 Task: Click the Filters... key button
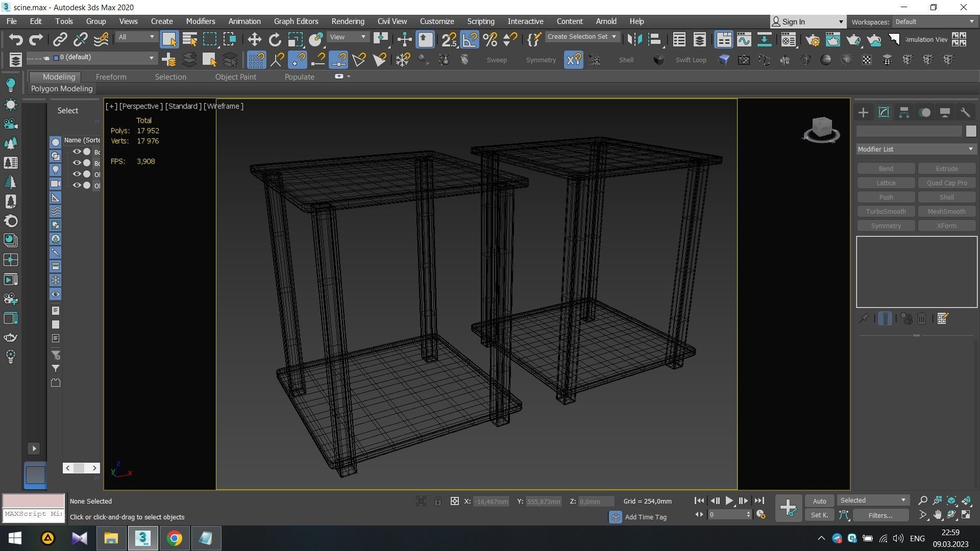[x=880, y=515]
